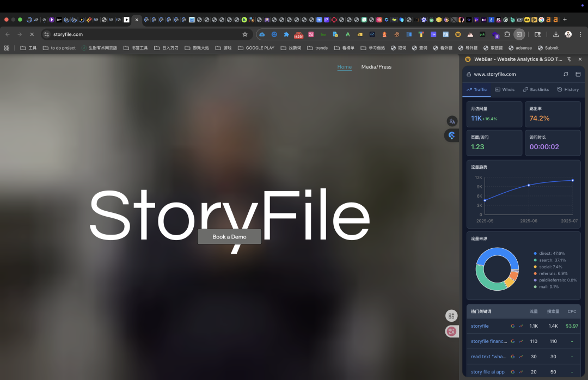Screen dimensions: 588x380
Task: Toggle the social: 7.4% legend item
Action: point(548,267)
